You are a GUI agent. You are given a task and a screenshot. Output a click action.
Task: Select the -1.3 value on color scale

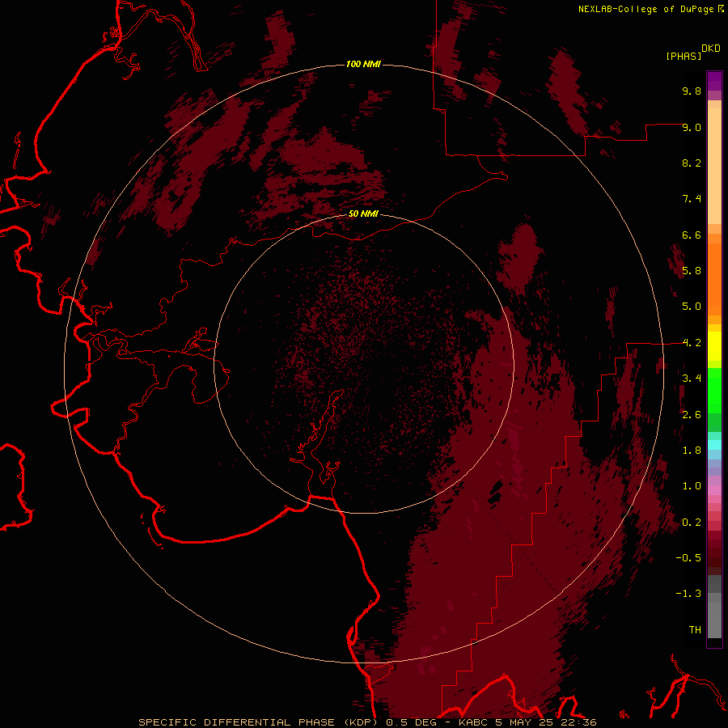click(x=688, y=594)
